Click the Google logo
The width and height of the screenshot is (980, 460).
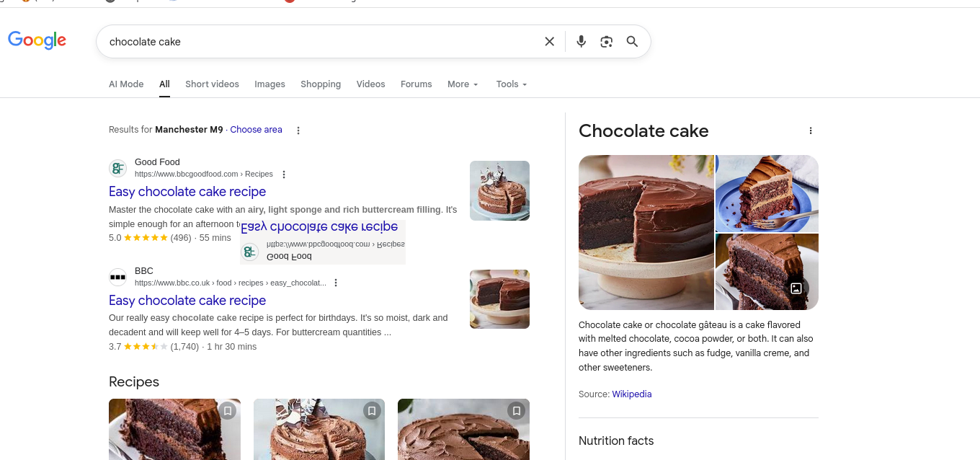[x=37, y=40]
